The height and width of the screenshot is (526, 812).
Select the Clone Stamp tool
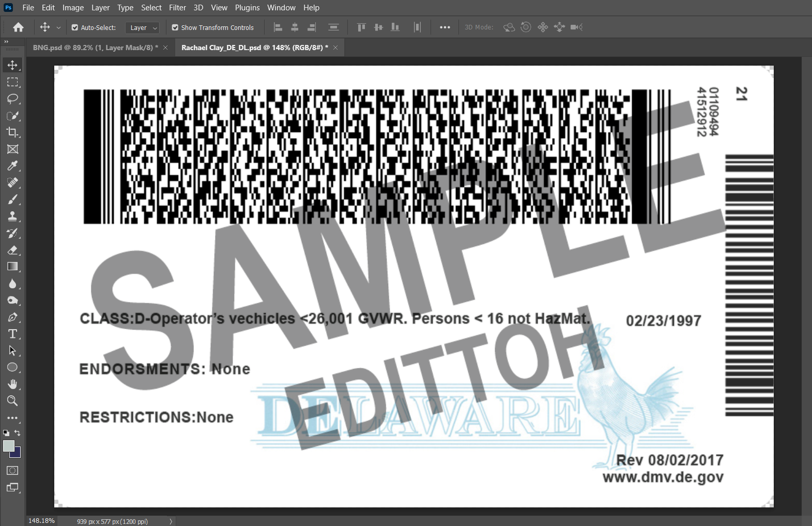(x=12, y=216)
